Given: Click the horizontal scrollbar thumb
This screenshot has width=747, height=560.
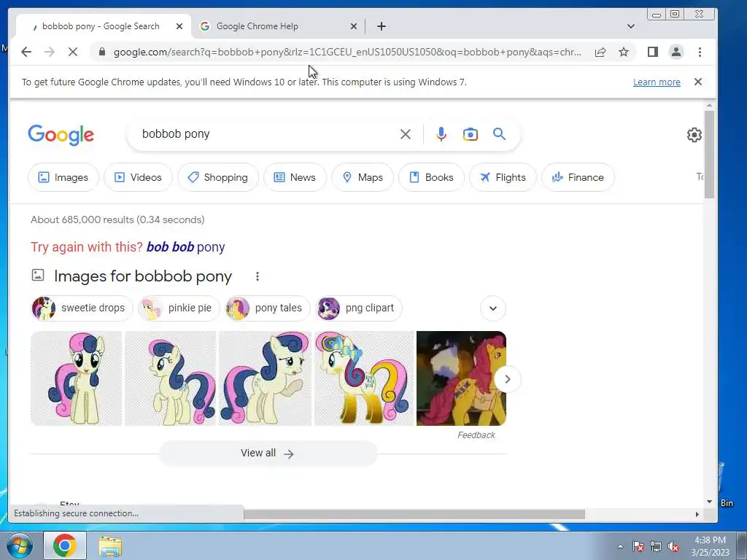Looking at the screenshot, I should (x=414, y=514).
